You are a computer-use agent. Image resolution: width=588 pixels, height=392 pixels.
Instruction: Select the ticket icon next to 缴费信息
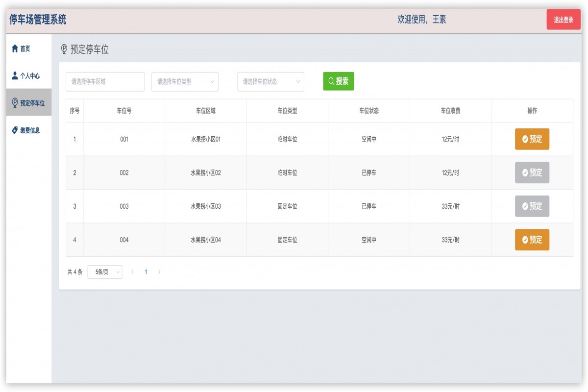pos(14,130)
